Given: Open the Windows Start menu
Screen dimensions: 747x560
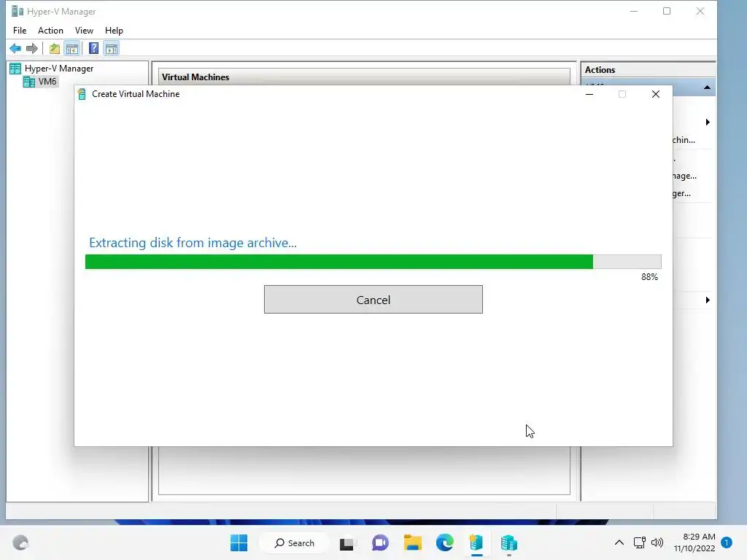Looking at the screenshot, I should [x=239, y=542].
